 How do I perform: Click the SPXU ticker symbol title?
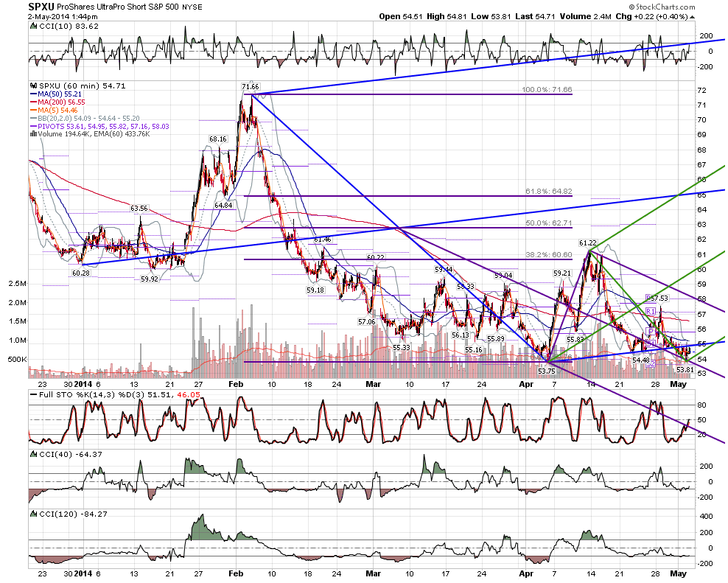coord(41,7)
